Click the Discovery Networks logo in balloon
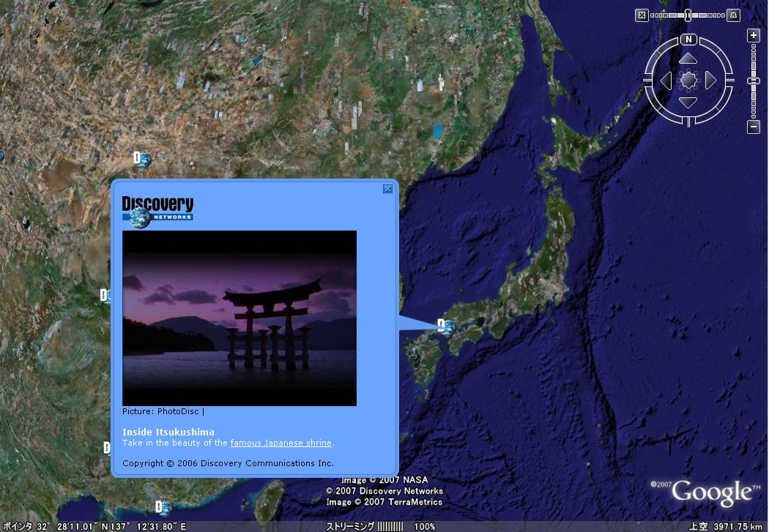 [x=158, y=212]
